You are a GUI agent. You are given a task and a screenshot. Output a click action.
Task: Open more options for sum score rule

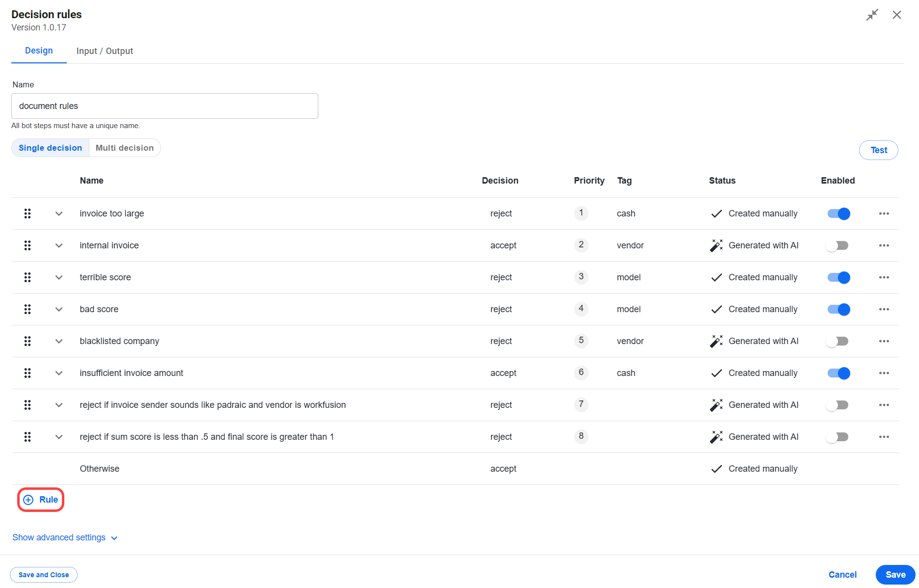pyautogui.click(x=884, y=437)
